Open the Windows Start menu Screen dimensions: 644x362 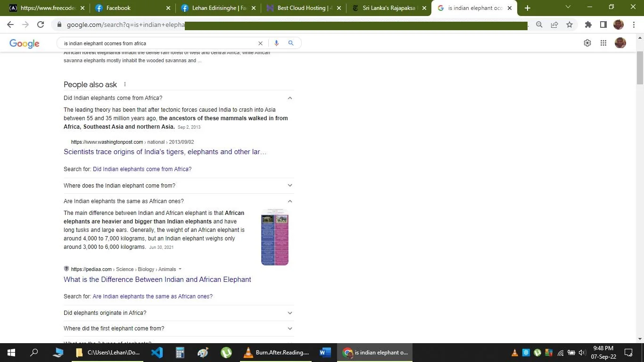[x=11, y=353]
